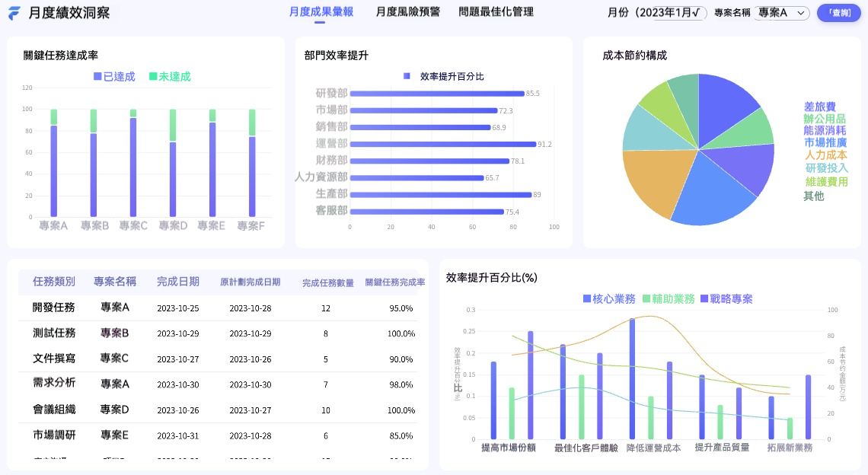This screenshot has width=868, height=475.
Task: Click the 運營部 bar showing 91.2
Action: click(443, 144)
